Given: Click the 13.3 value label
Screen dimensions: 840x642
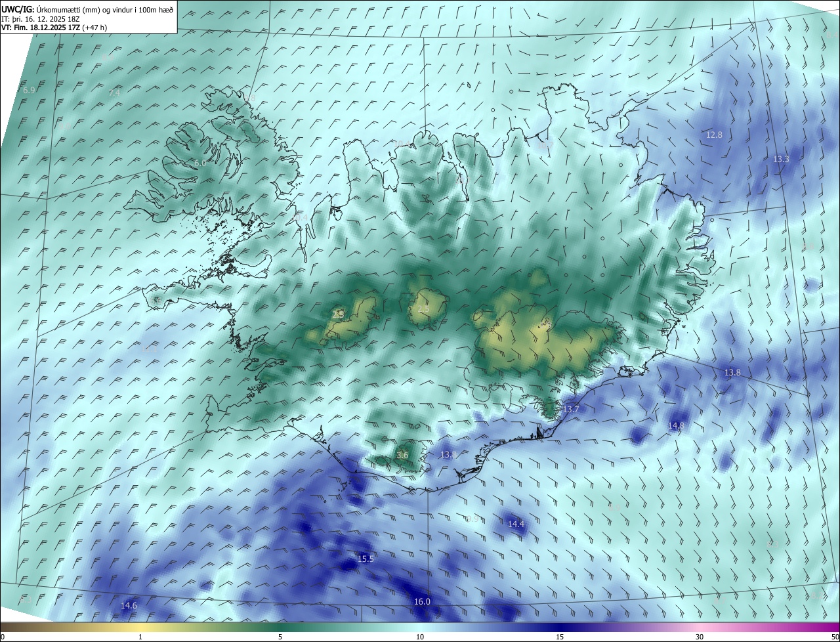Looking at the screenshot, I should click(781, 159).
